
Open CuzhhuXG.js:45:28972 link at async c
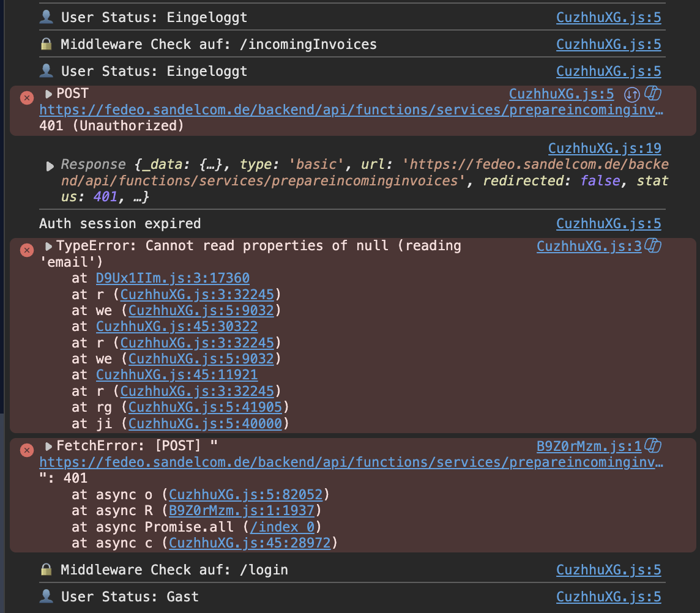pos(250,543)
